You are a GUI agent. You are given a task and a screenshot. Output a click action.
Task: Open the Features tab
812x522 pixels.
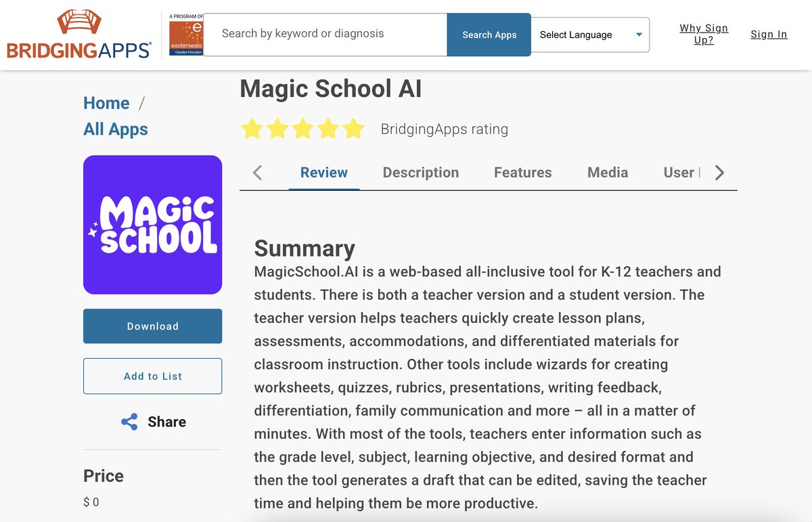pyautogui.click(x=523, y=173)
